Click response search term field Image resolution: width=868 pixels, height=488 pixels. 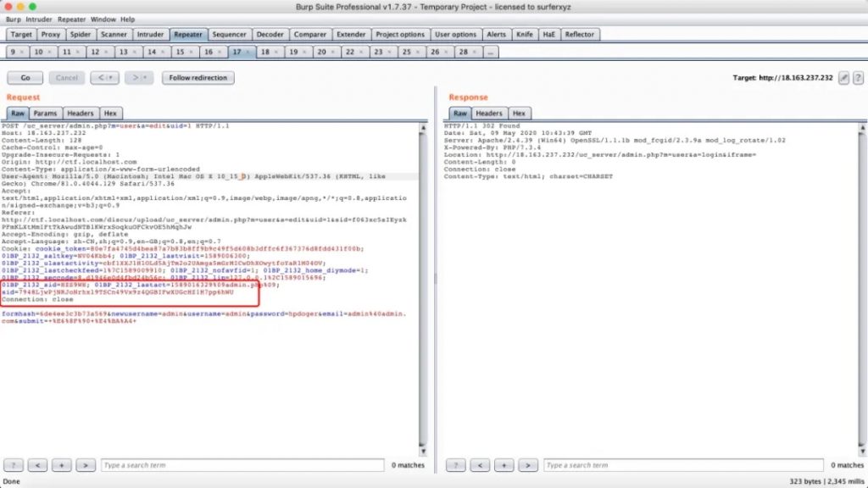(x=684, y=465)
